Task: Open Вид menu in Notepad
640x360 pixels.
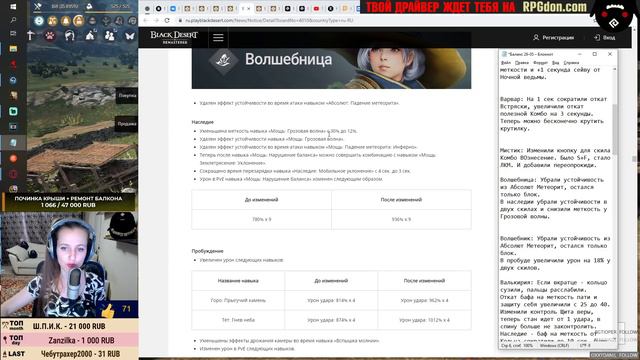Action: (x=556, y=63)
